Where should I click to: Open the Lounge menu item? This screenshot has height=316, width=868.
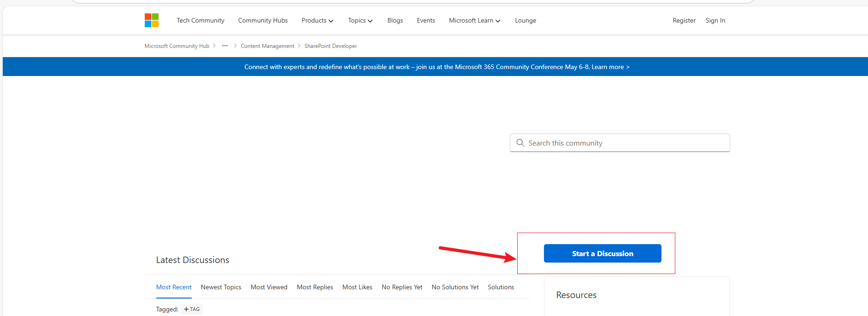click(526, 20)
